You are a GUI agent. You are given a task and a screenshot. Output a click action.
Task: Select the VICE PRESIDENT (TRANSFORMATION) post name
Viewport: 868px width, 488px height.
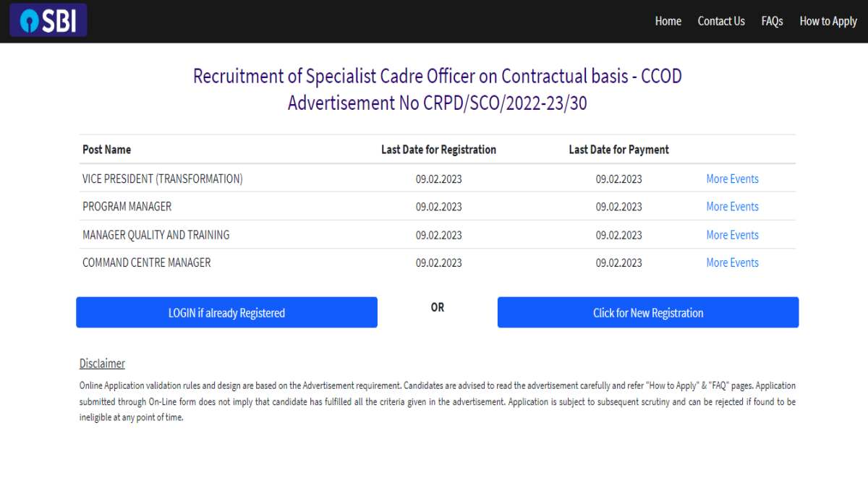162,178
